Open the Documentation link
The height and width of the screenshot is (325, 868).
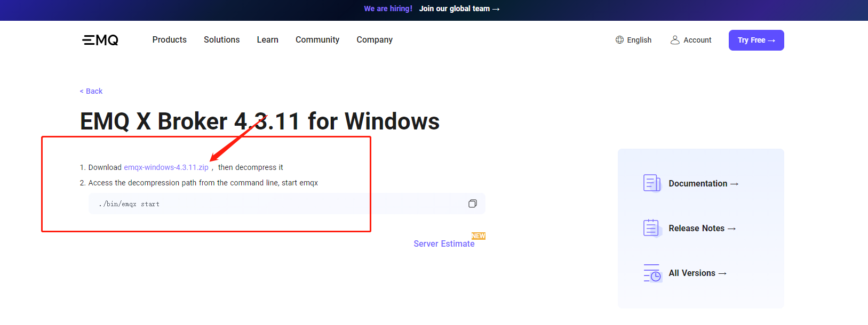tap(704, 183)
